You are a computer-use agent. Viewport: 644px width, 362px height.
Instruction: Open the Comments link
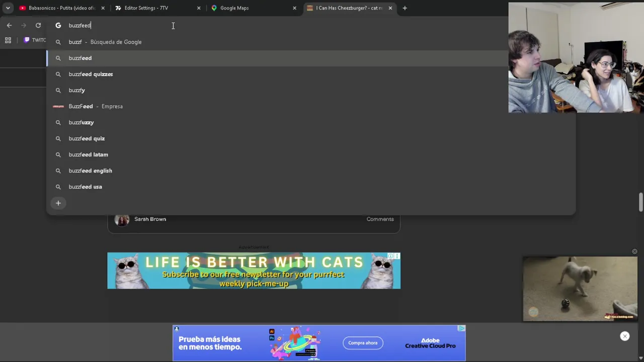(380, 219)
